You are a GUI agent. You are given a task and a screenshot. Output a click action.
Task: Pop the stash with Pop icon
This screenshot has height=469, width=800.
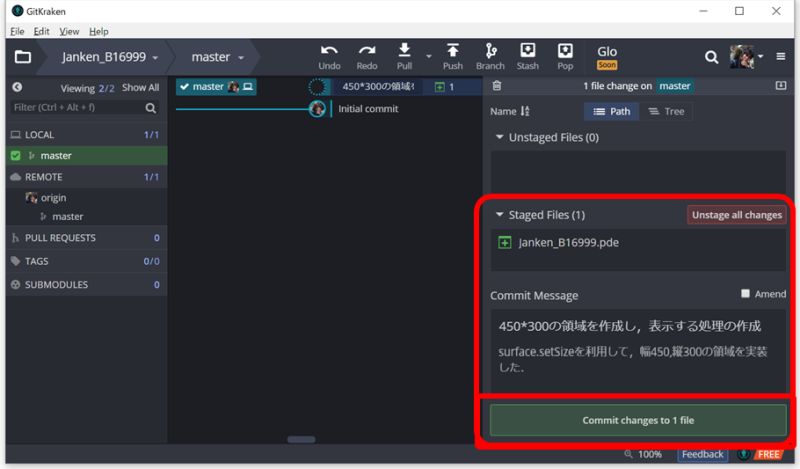(x=565, y=56)
